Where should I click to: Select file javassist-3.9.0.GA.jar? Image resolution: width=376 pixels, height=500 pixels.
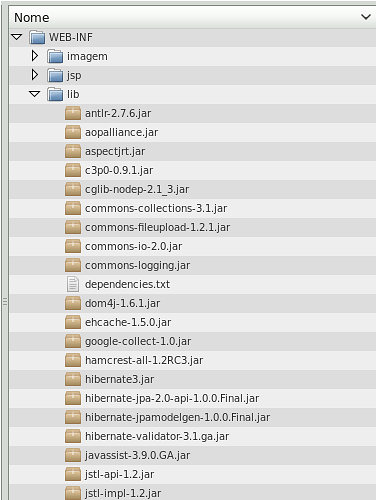pos(137,455)
